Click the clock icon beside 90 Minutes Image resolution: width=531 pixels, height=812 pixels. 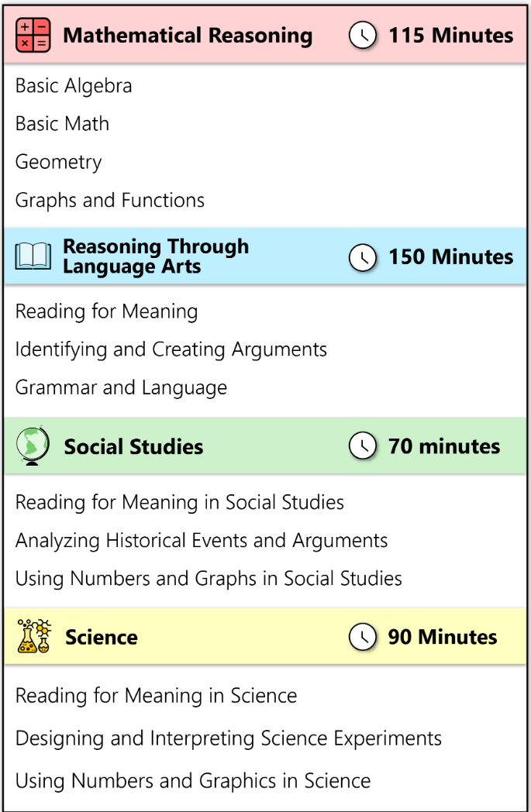[x=363, y=637]
